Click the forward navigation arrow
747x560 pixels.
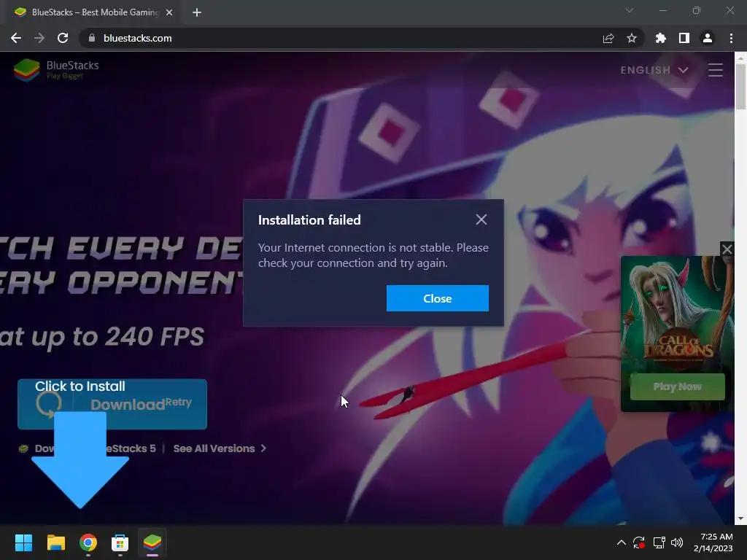[x=39, y=38]
